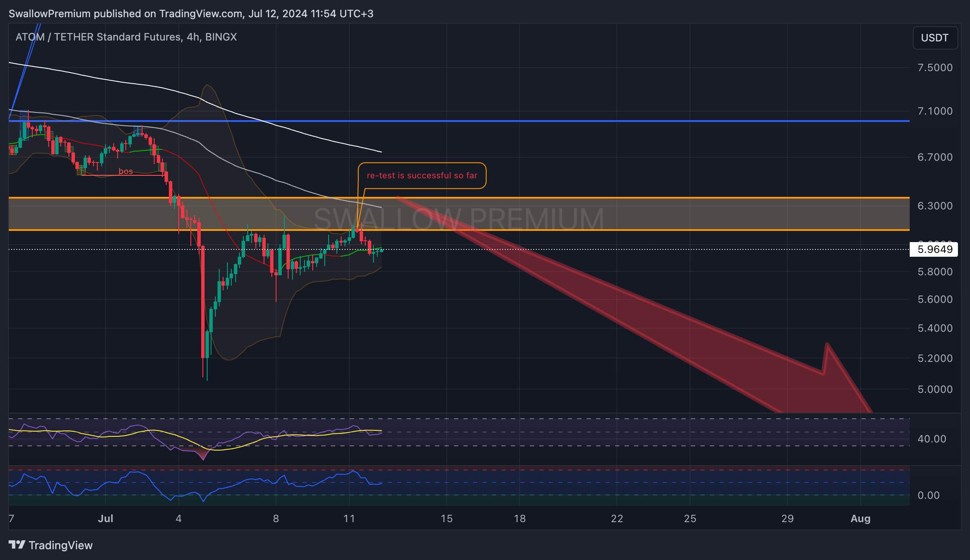
Task: Click the TradingView brand text link
Action: tap(61, 545)
